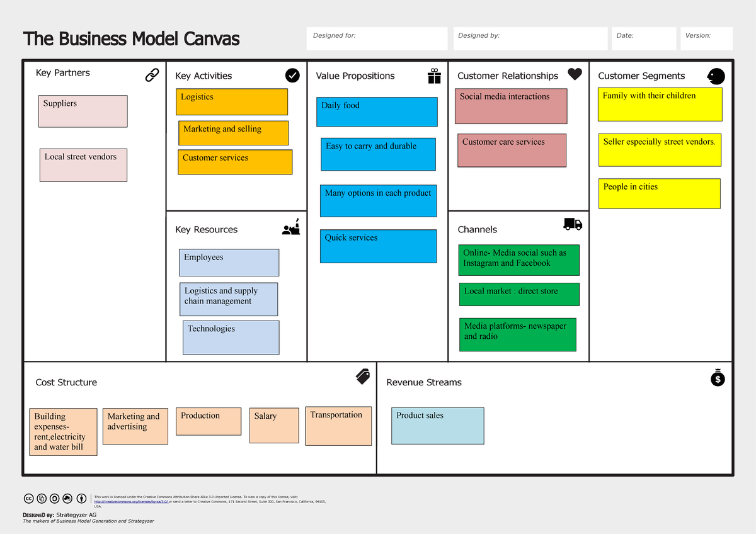The width and height of the screenshot is (756, 534).
Task: Click the Date input field
Action: [x=643, y=38]
